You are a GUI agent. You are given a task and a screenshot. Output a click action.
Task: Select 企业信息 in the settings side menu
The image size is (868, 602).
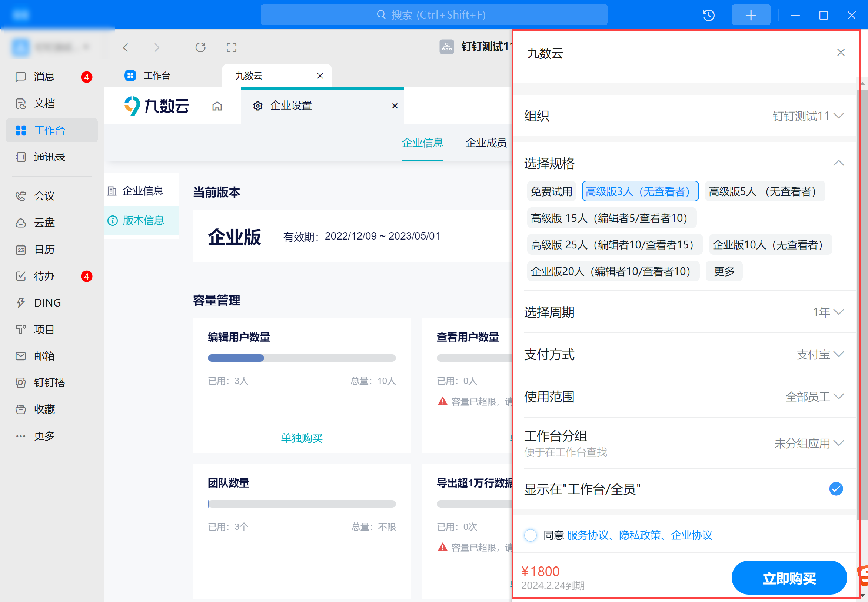tap(142, 191)
